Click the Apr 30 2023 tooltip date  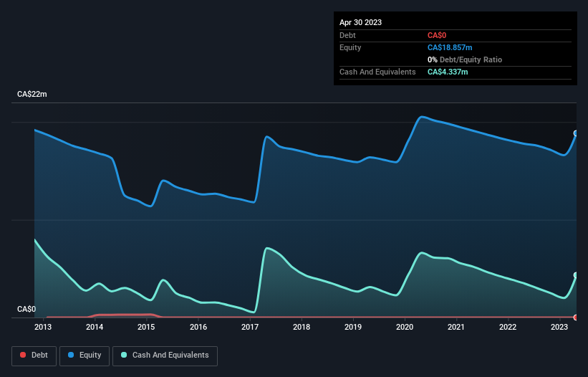tap(360, 22)
